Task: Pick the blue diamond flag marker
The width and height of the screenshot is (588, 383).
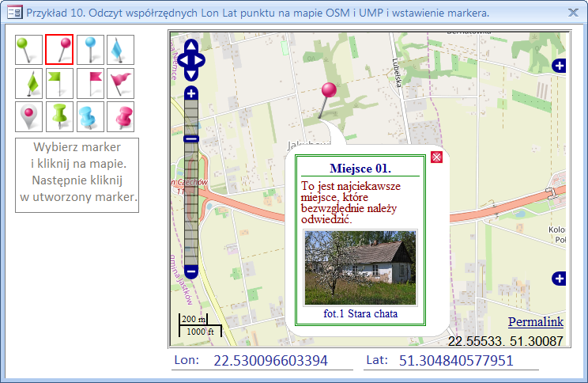Action: 120,50
